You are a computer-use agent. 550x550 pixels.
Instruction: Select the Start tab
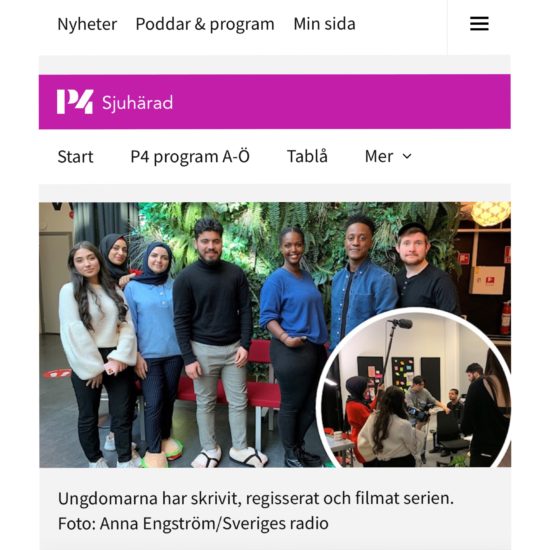[x=75, y=156]
